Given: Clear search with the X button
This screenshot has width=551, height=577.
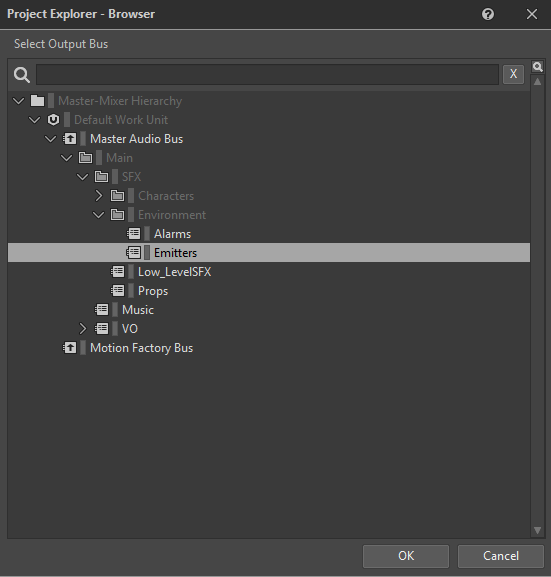Looking at the screenshot, I should (x=513, y=74).
